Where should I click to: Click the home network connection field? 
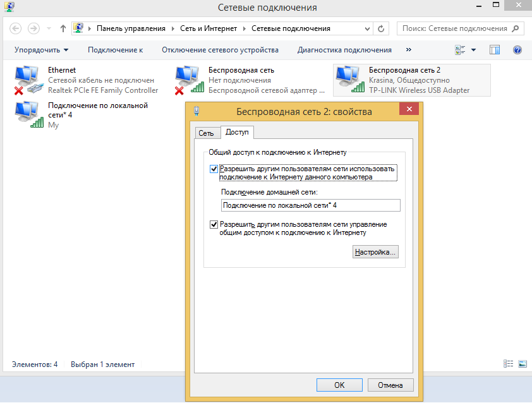(310, 205)
